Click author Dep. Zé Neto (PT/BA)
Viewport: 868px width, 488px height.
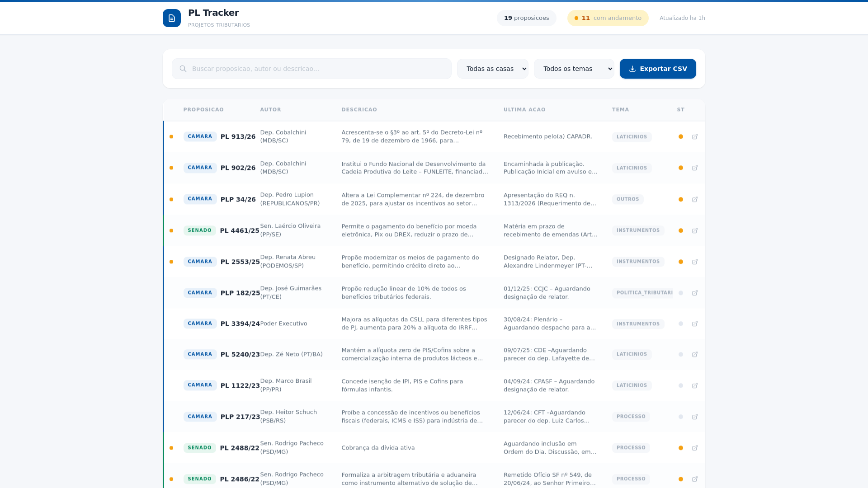point(291,354)
